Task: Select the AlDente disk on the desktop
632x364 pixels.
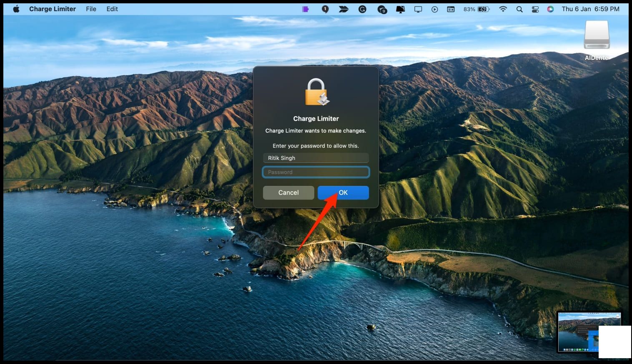Action: [597, 41]
